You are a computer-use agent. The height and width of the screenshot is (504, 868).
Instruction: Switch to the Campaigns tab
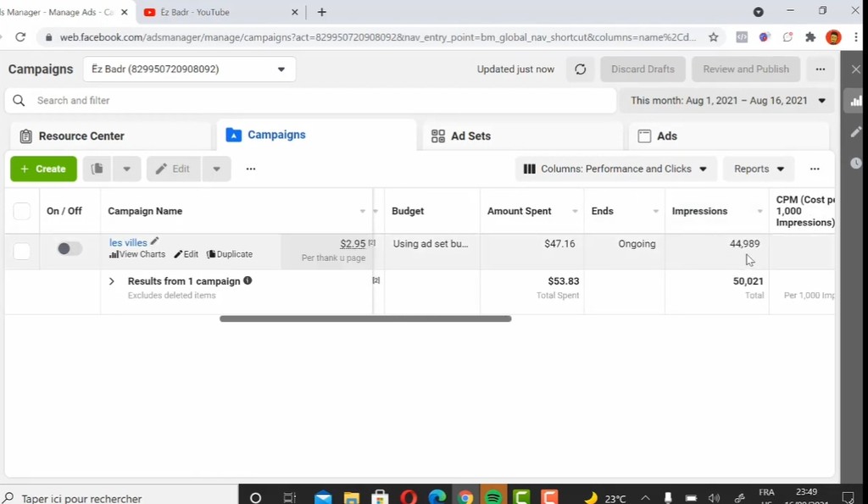click(x=316, y=135)
